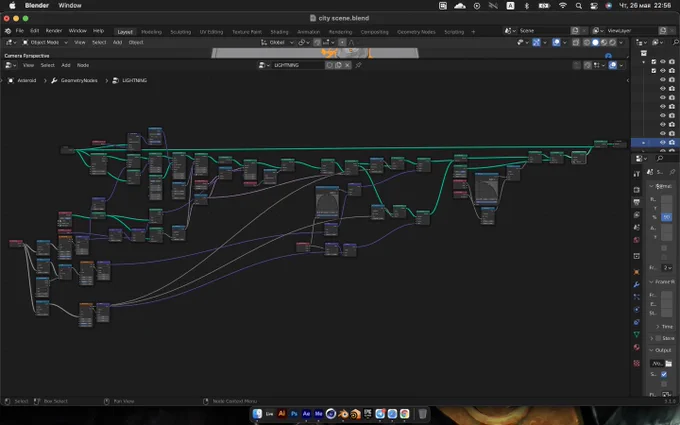Open the Tool properties tab
Image resolution: width=680 pixels, height=425 pixels.
pyautogui.click(x=637, y=174)
